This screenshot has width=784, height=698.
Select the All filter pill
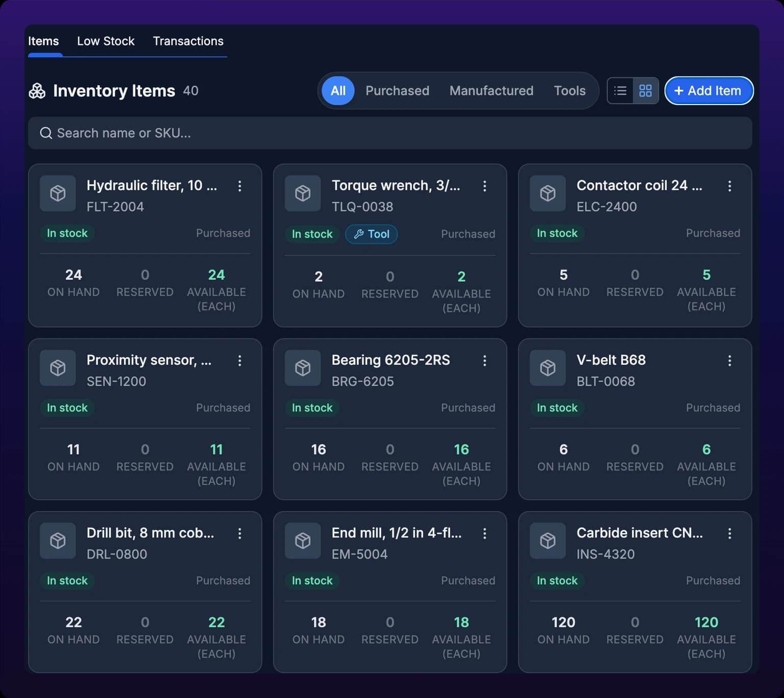coord(338,91)
